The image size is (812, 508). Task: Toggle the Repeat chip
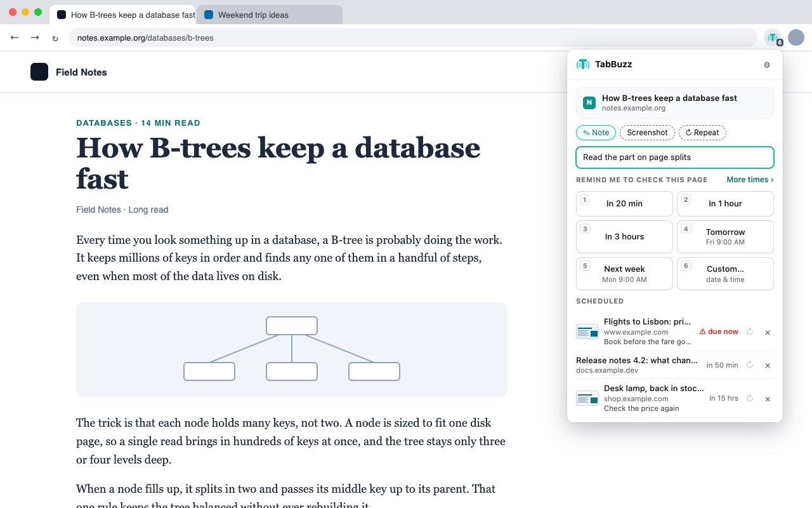pyautogui.click(x=702, y=133)
